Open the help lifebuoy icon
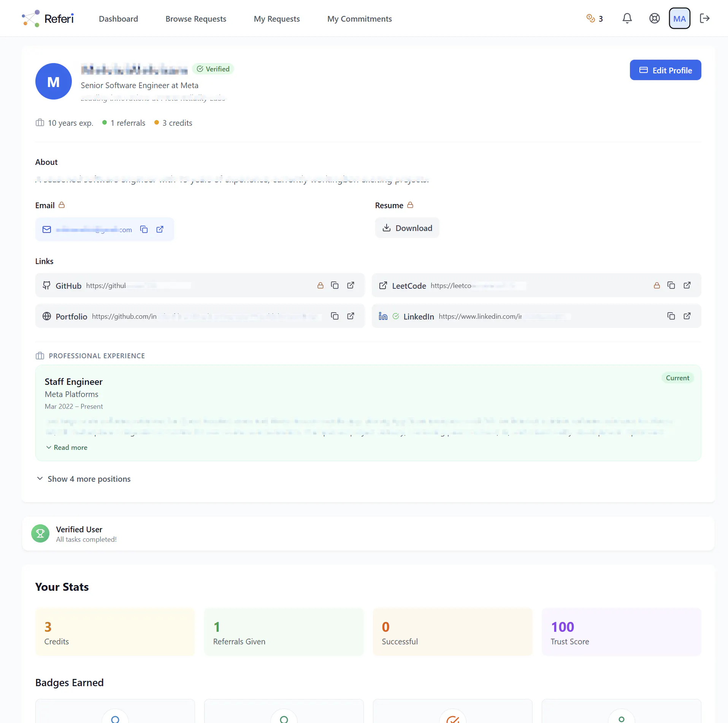The image size is (728, 723). point(654,18)
